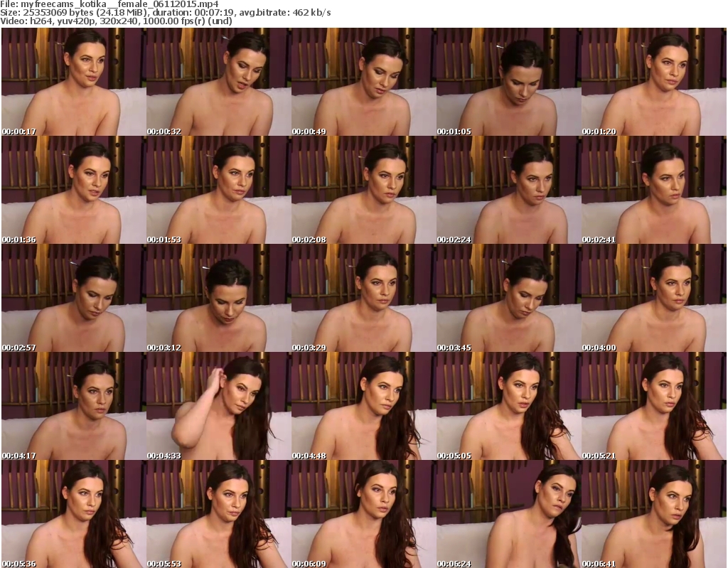Pick the frame stamped 00:04:00

[654, 298]
